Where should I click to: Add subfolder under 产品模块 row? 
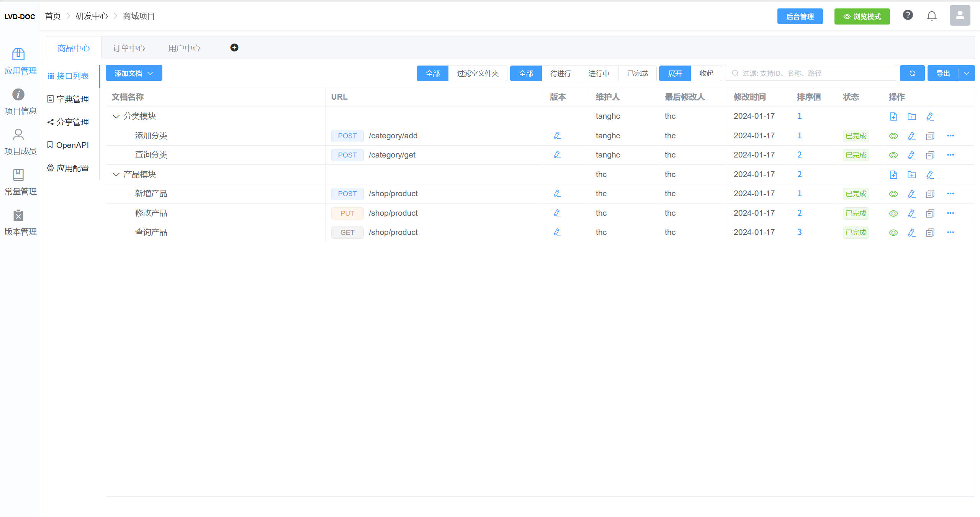[x=912, y=175]
